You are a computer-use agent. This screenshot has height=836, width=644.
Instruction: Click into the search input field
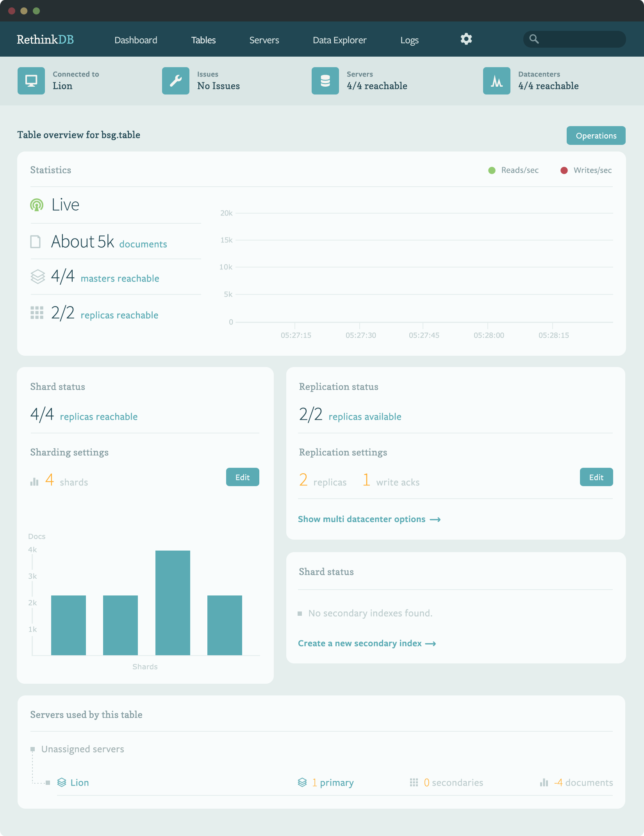pos(574,39)
